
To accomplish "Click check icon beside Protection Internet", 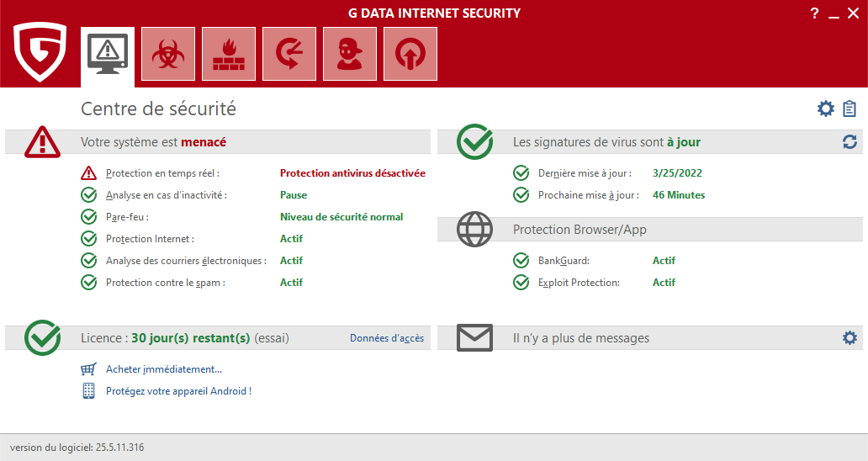I will [x=88, y=239].
